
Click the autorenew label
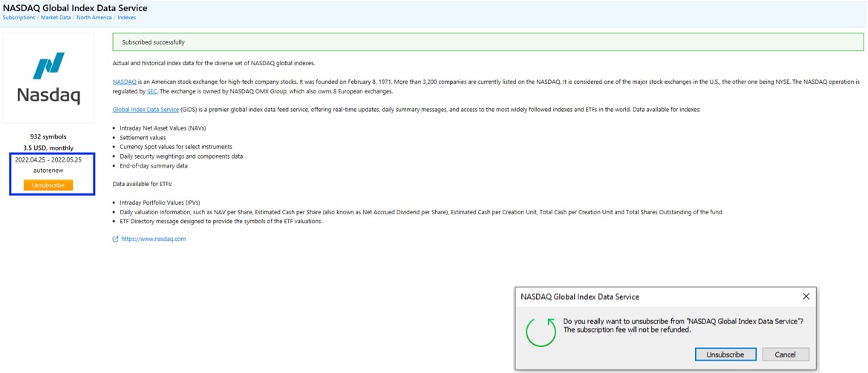point(48,170)
